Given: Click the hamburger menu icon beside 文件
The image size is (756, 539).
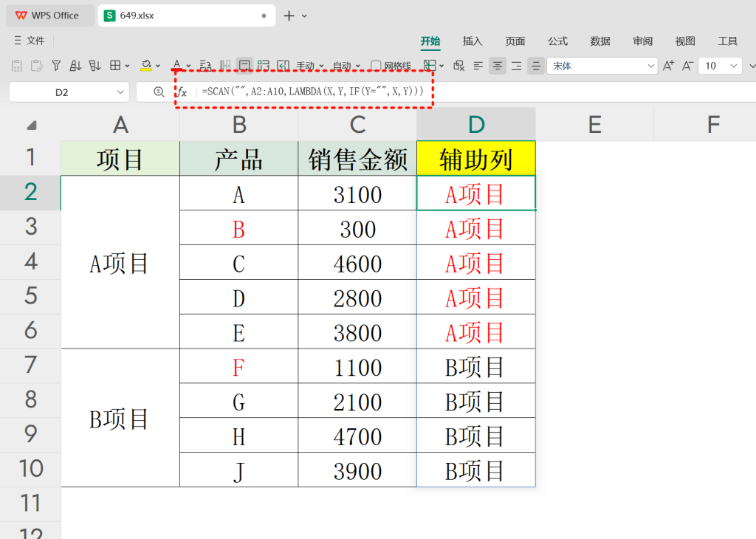Looking at the screenshot, I should coord(18,41).
